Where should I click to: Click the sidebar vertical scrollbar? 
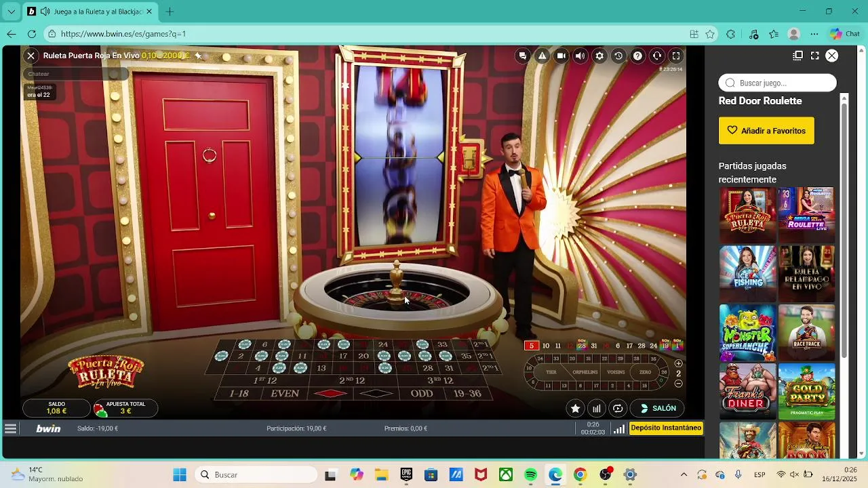844,230
